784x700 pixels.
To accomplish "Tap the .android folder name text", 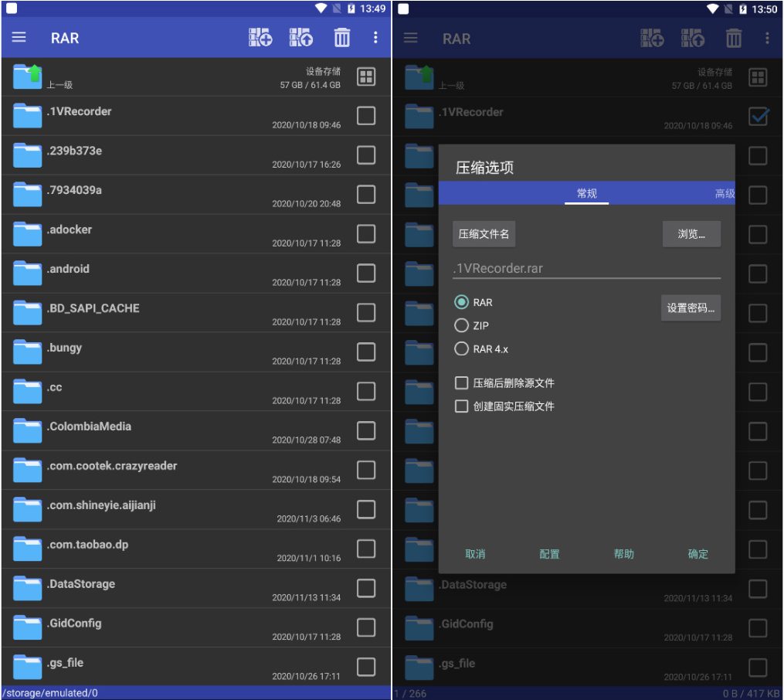I will pyautogui.click(x=68, y=269).
